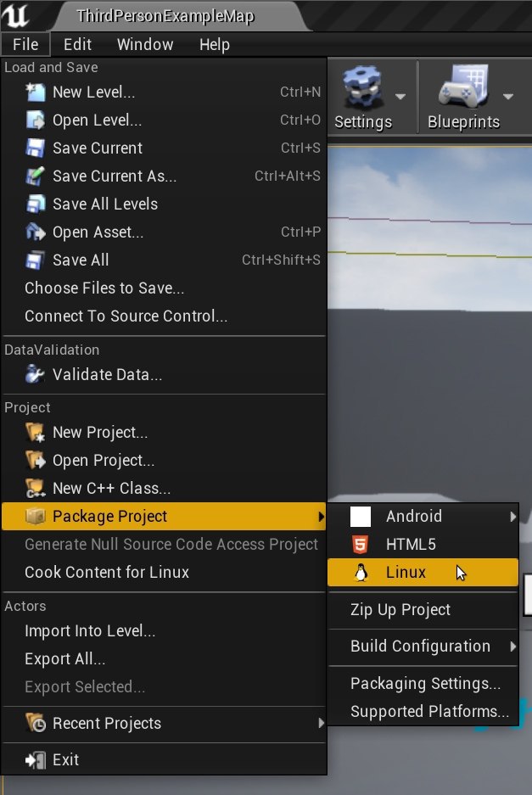
Task: Open the Recent Projects submenu
Action: pos(164,724)
